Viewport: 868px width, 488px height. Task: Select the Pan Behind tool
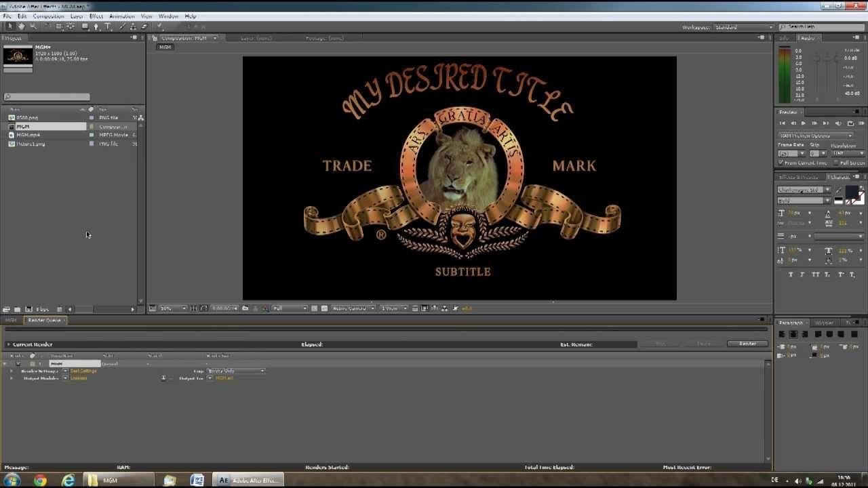point(71,26)
